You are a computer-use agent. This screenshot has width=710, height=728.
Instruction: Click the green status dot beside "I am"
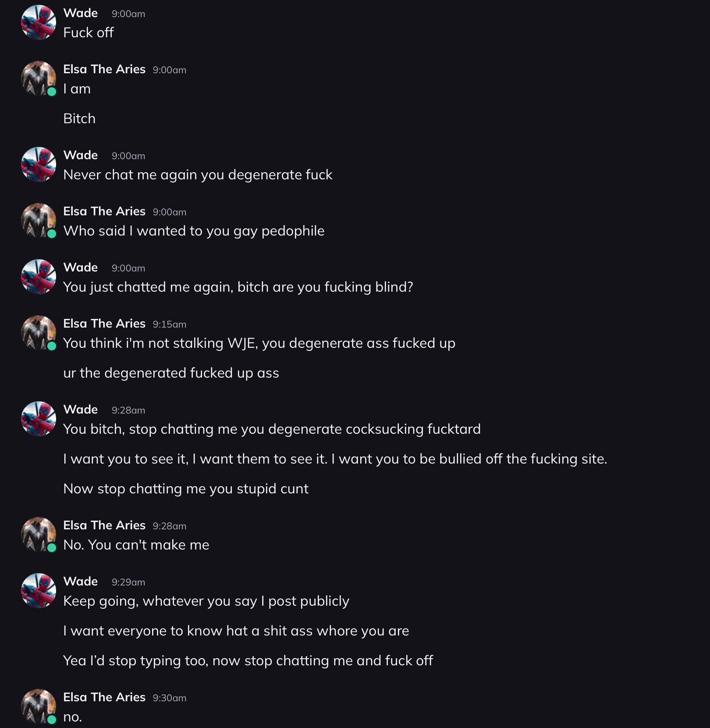point(52,92)
